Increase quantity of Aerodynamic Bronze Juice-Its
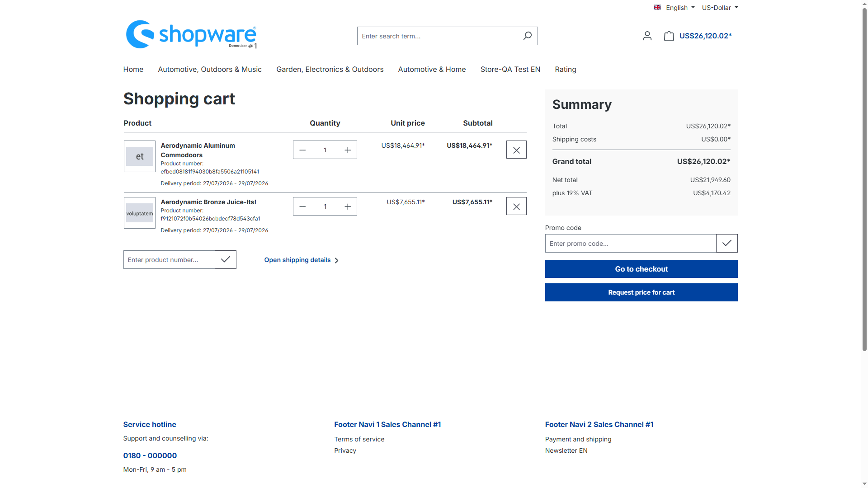 pos(348,206)
